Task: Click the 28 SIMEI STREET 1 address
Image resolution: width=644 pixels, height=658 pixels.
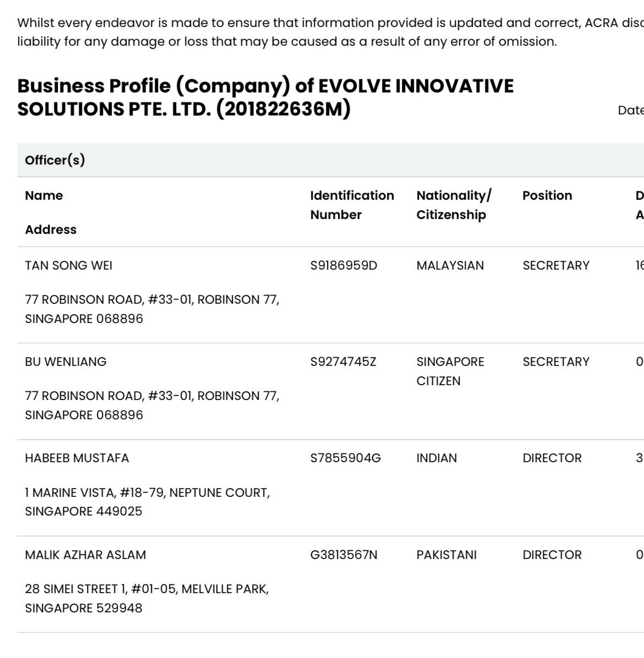Action: 147,598
